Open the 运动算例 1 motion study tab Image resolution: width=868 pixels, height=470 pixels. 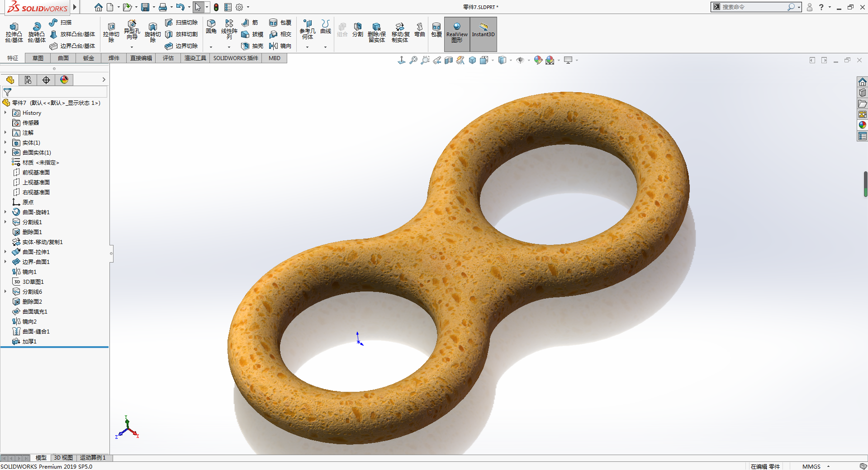pyautogui.click(x=93, y=458)
